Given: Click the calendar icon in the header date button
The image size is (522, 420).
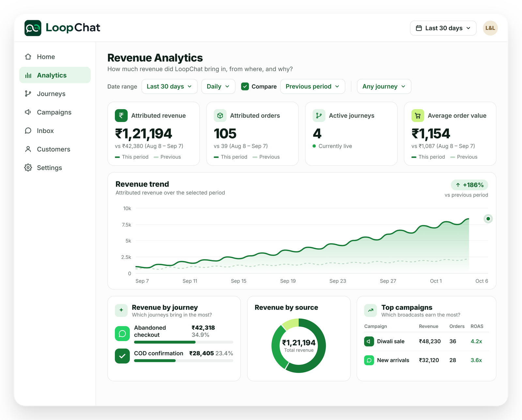Looking at the screenshot, I should [x=419, y=28].
